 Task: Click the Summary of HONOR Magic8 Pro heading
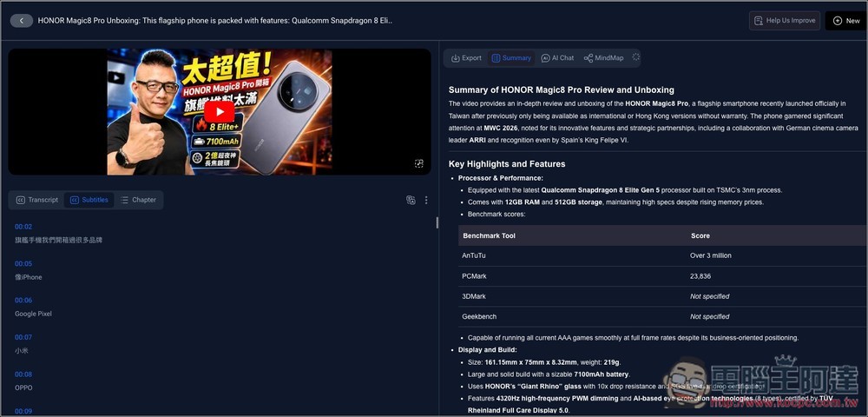(x=562, y=89)
